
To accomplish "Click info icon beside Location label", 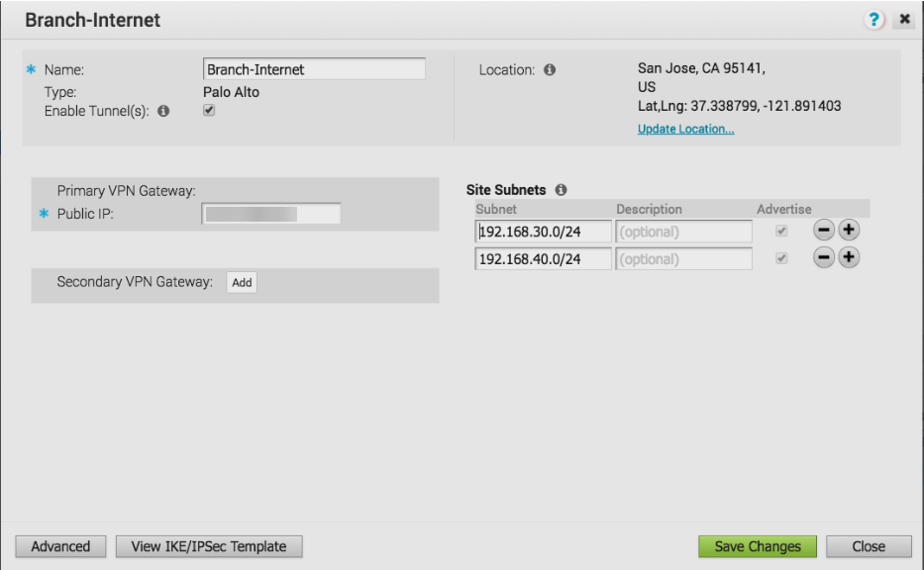I will (550, 69).
